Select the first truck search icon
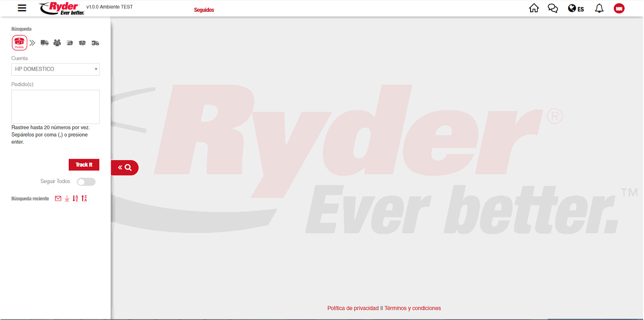The height and width of the screenshot is (320, 644). [45, 43]
